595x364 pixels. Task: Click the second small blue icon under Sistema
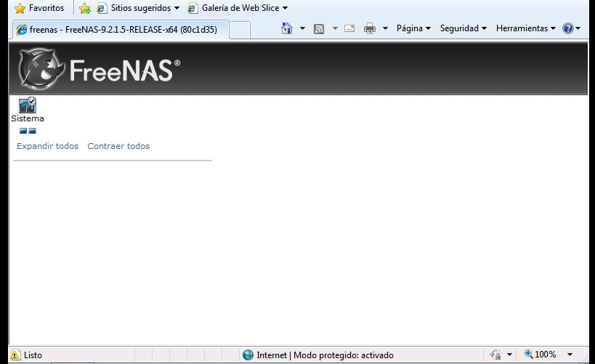(33, 131)
